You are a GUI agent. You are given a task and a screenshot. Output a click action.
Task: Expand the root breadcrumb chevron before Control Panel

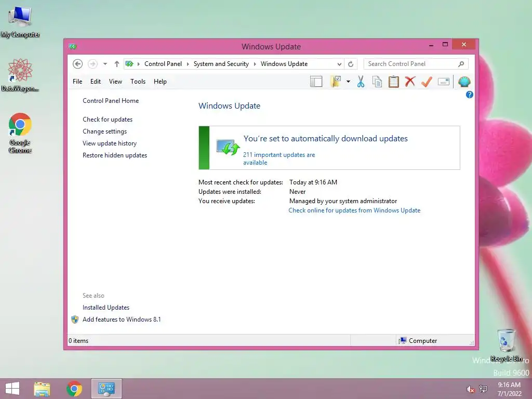point(138,64)
